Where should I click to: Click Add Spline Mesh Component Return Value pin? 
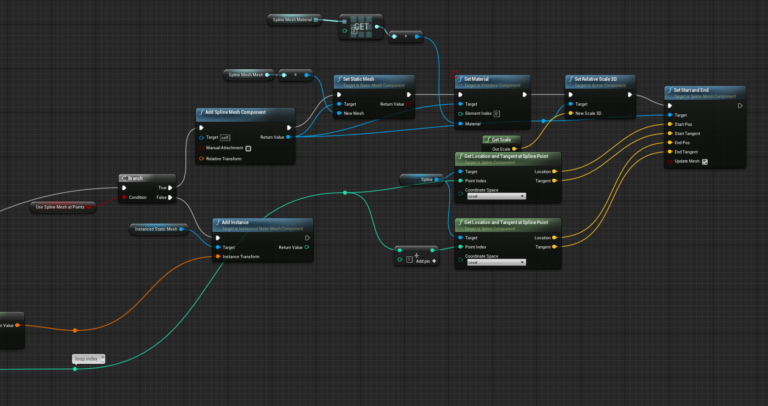click(x=289, y=137)
